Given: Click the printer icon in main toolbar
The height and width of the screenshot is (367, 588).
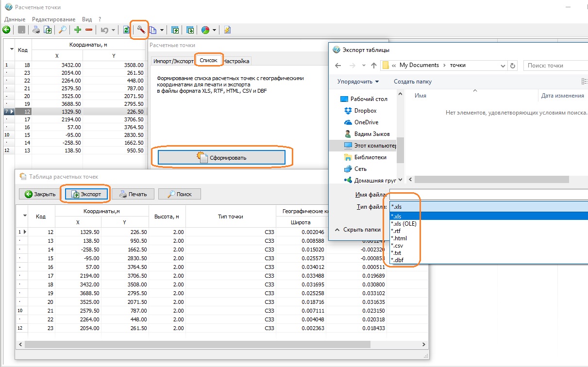Looking at the screenshot, I should pos(36,30).
